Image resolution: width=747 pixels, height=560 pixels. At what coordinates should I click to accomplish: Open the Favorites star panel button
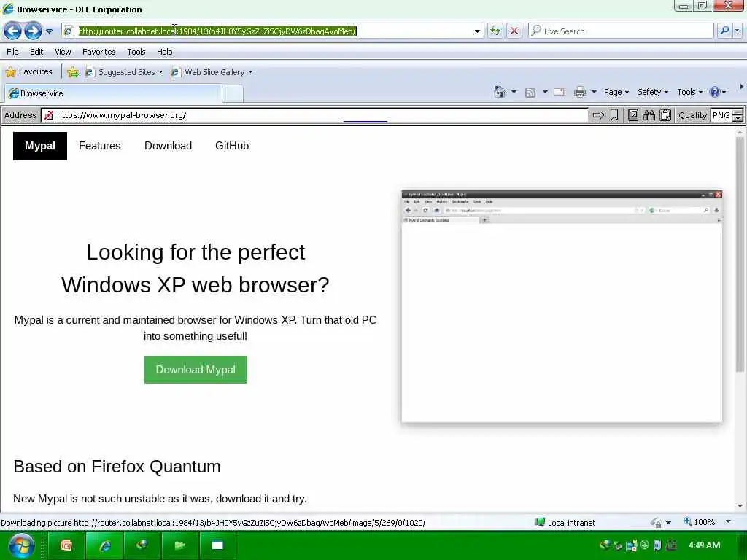coord(28,72)
